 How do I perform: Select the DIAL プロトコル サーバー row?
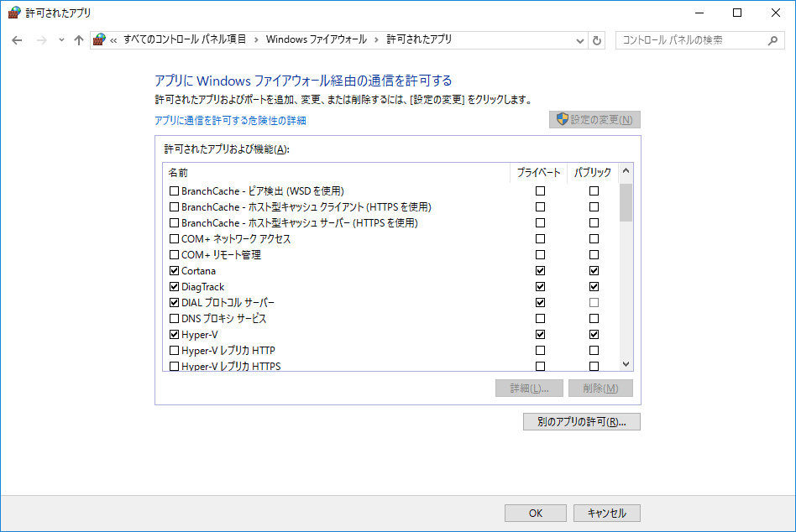pos(390,303)
